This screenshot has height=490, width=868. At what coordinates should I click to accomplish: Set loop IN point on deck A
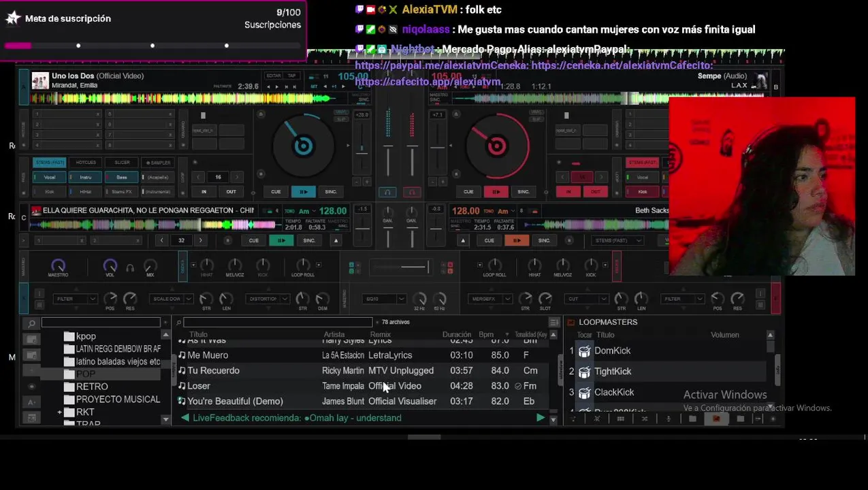click(204, 192)
